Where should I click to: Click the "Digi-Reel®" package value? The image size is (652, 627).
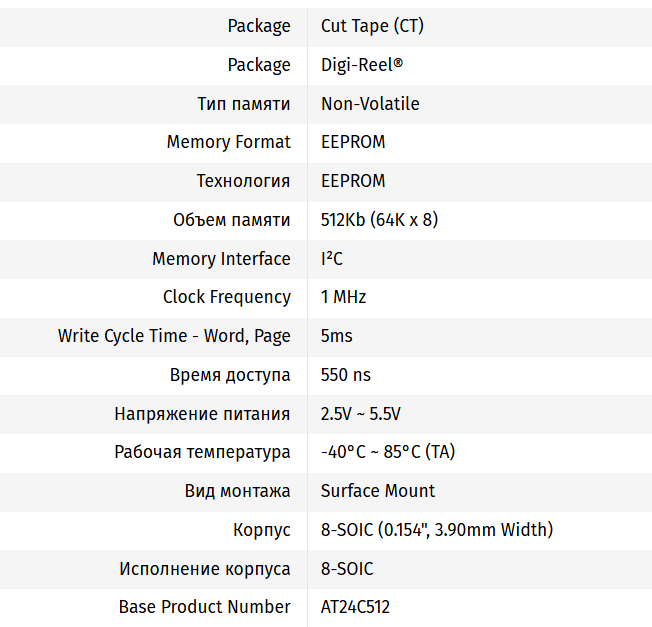(x=362, y=65)
